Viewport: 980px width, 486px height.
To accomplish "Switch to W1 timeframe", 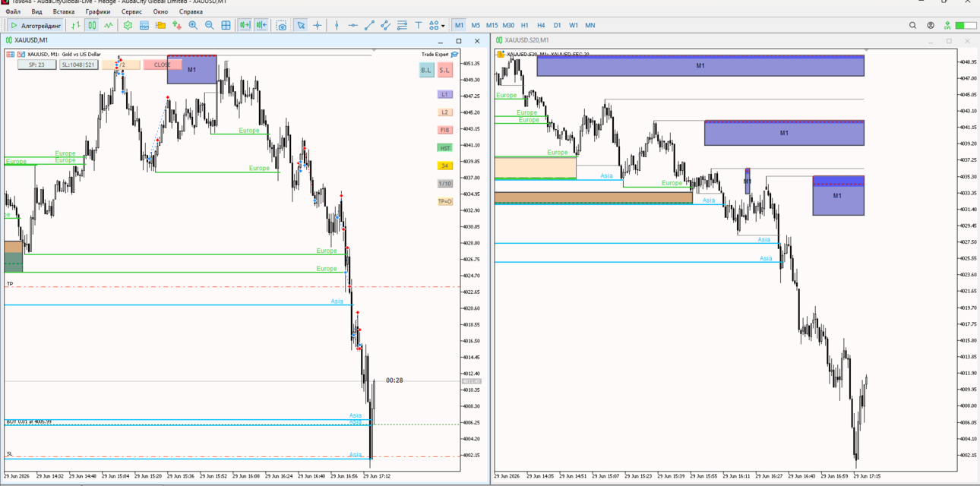I will pos(574,25).
